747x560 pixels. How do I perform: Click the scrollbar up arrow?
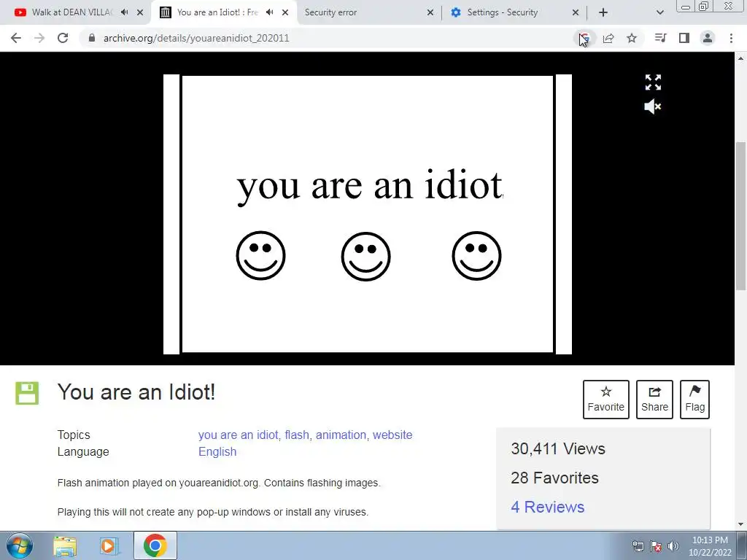coord(741,58)
